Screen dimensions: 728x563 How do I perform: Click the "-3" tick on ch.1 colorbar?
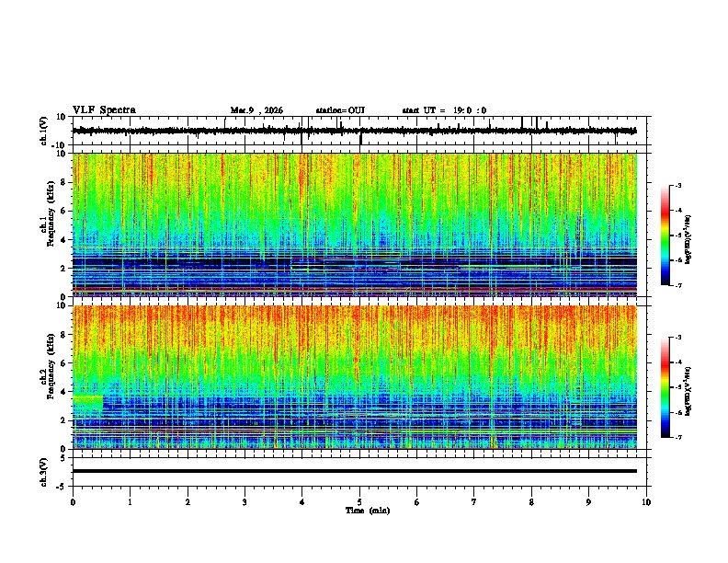coord(678,185)
